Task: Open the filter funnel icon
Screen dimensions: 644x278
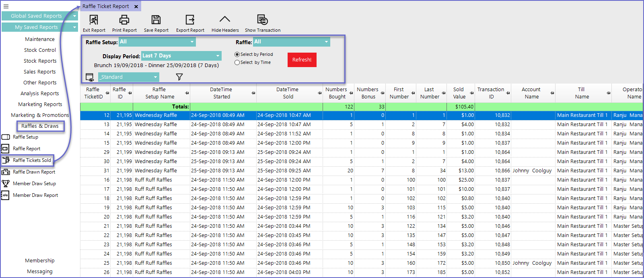Action: (179, 77)
